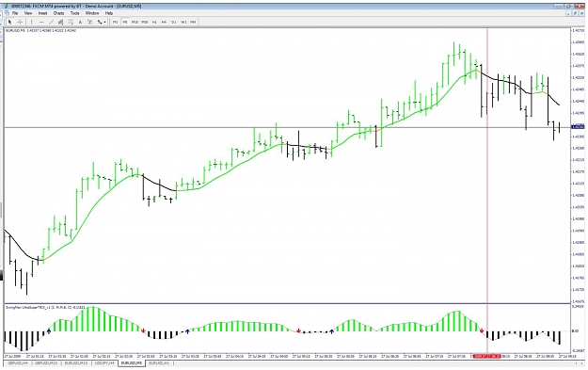Draw a vertical line tool
Screen dimensions: 588x370
coord(31,23)
